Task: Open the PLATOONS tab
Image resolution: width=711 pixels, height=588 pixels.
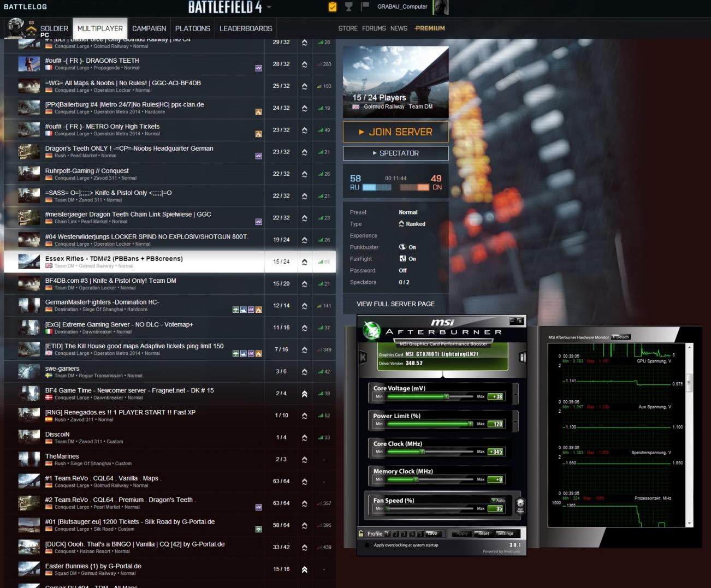Action: click(x=193, y=28)
